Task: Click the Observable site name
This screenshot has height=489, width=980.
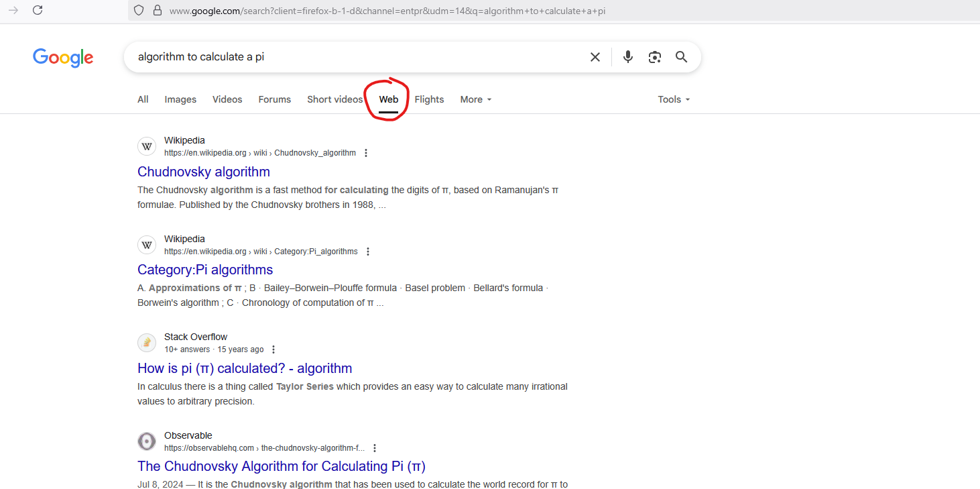Action: pos(188,435)
